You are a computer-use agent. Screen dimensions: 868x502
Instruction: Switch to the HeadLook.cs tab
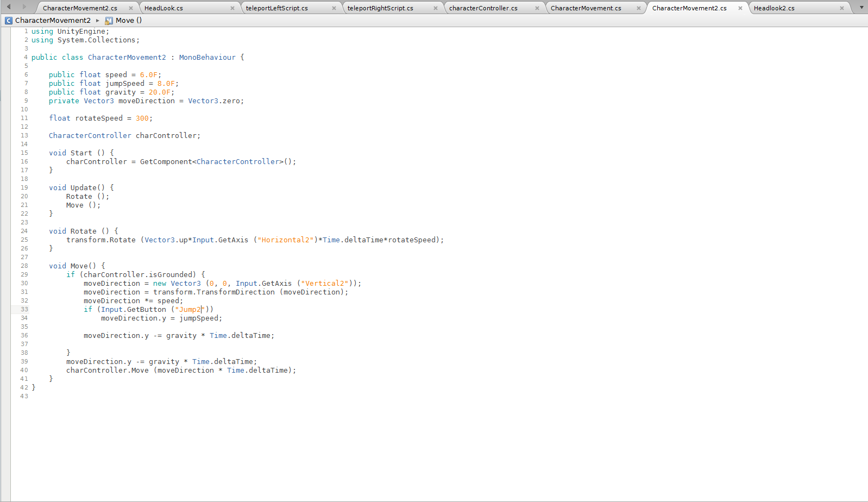(x=163, y=8)
